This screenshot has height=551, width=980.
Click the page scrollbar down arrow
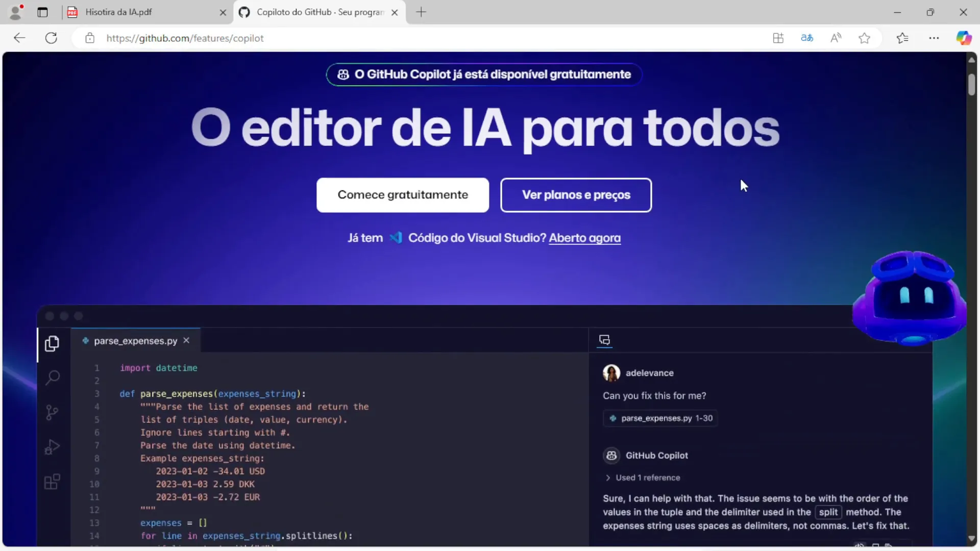pos(971,539)
